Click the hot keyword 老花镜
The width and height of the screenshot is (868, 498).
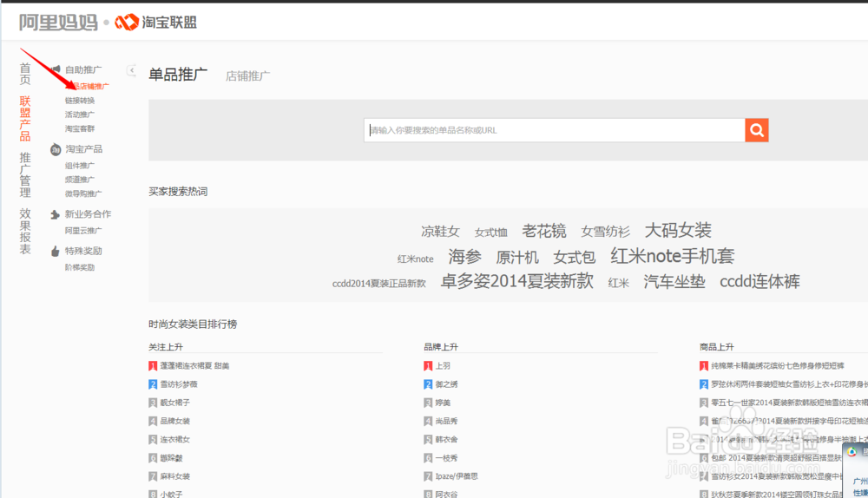tap(544, 231)
